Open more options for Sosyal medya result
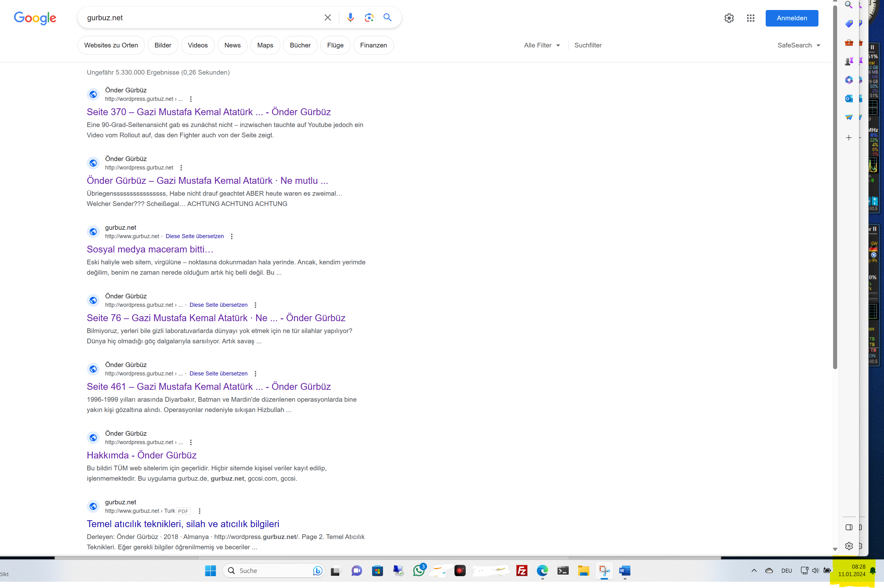 coord(231,236)
